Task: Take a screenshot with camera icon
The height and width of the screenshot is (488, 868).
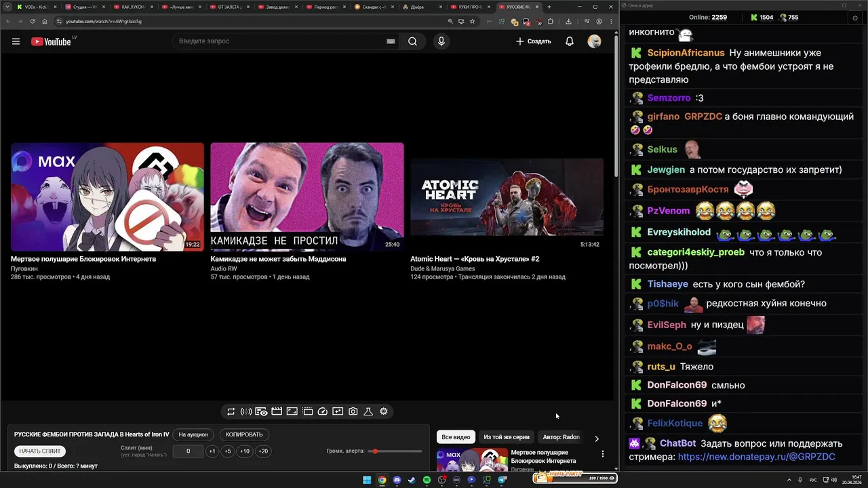Action: pyautogui.click(x=353, y=411)
